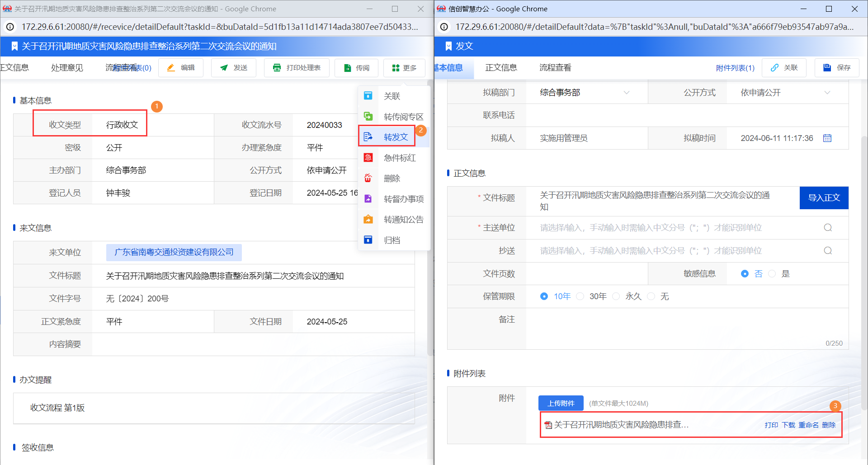
Task: Click the red 急件标红 icon
Action: pos(368,158)
